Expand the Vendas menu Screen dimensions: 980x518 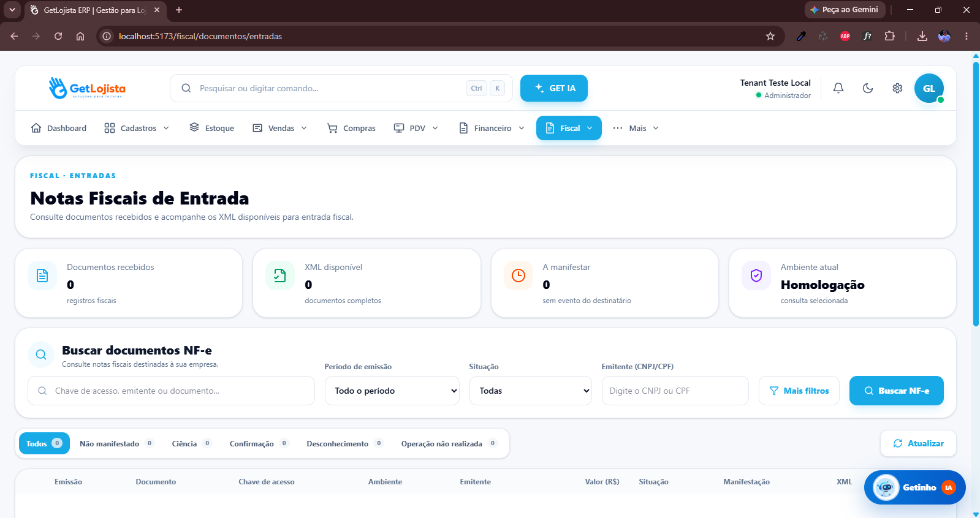[280, 128]
